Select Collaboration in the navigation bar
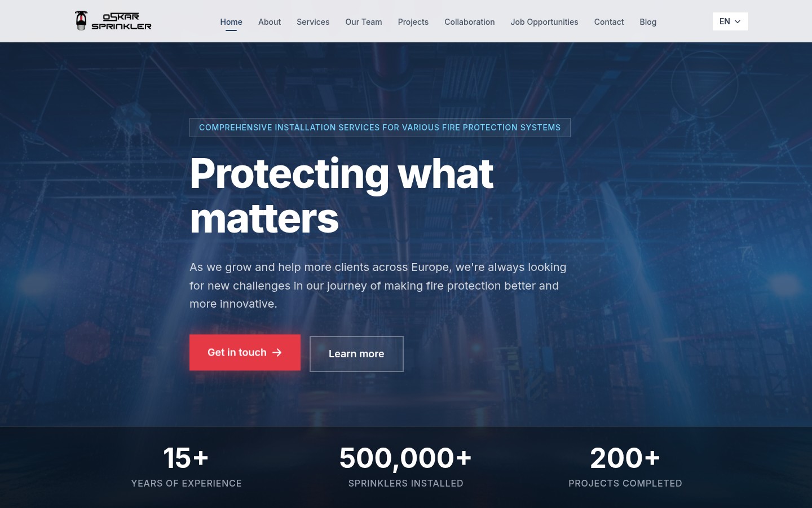Image resolution: width=812 pixels, height=508 pixels. (470, 22)
